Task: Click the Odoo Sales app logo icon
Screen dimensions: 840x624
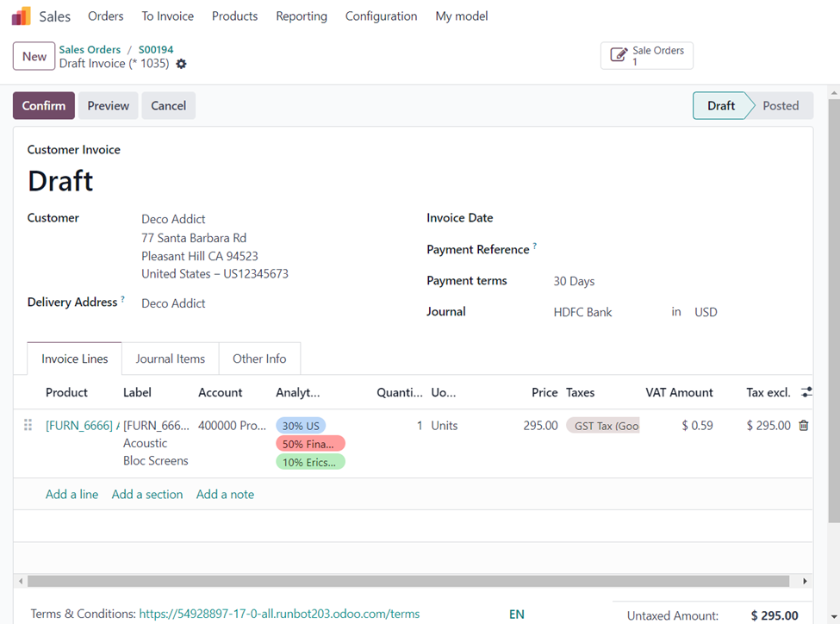Action: click(21, 16)
